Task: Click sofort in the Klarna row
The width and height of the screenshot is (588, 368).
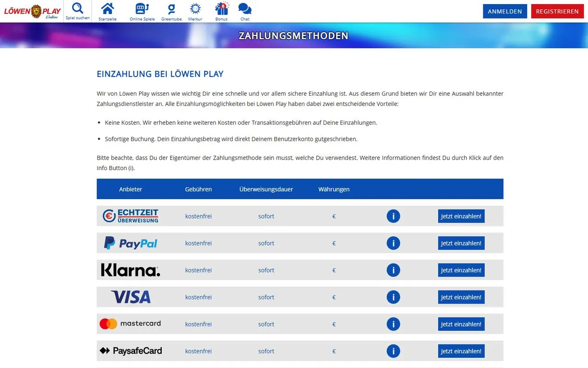Action: pos(266,270)
